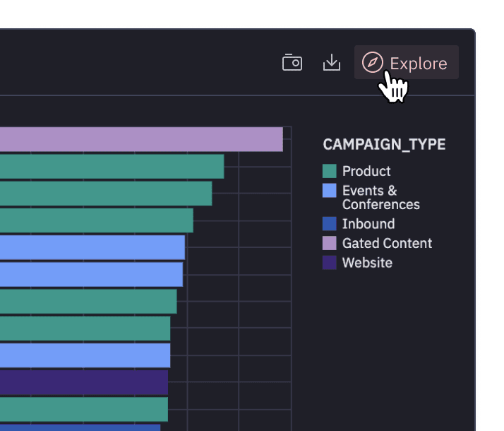Select the dark purple Website bar

click(83, 382)
